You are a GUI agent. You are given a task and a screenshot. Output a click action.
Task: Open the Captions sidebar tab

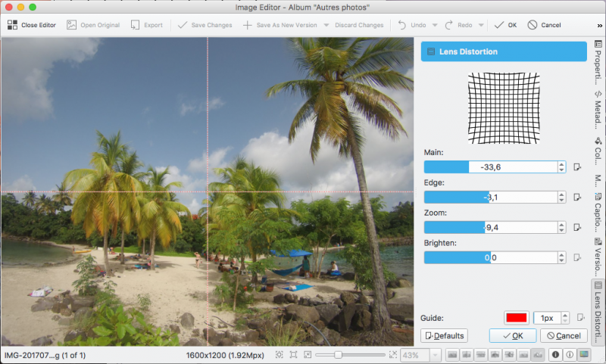coord(598,211)
